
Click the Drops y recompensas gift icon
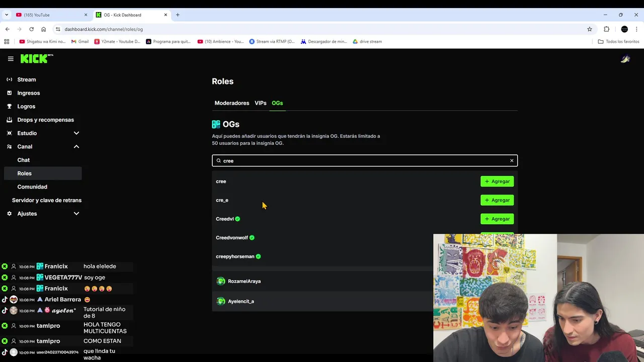[x=10, y=120]
